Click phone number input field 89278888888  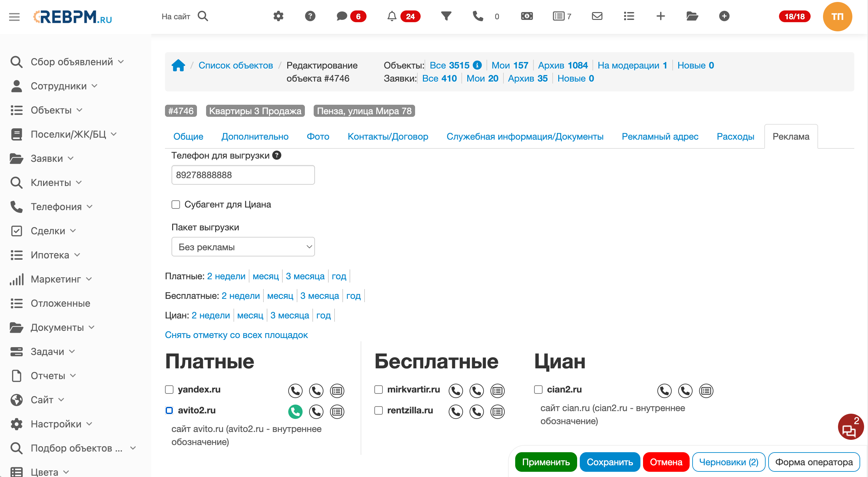click(x=243, y=175)
